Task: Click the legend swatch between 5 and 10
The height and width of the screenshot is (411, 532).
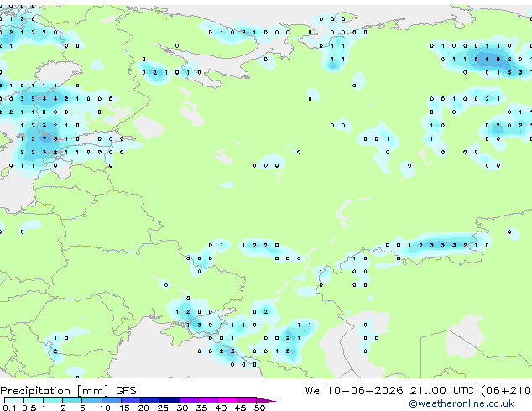Action: coord(91,400)
